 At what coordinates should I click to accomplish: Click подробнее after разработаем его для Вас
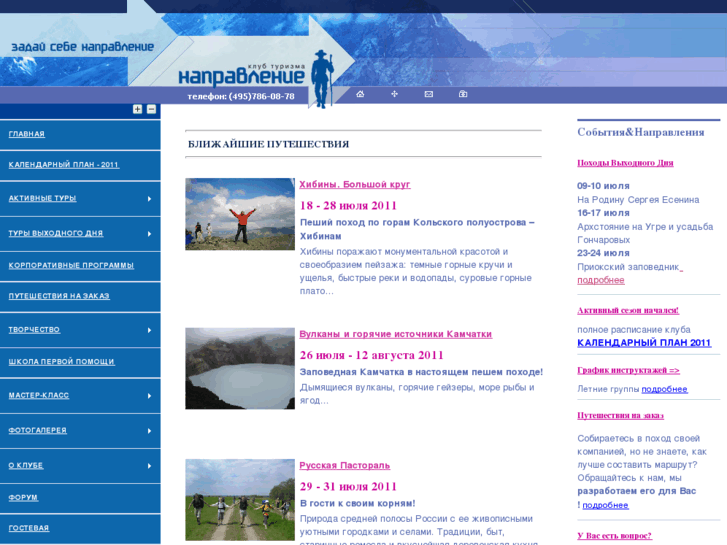(x=605, y=505)
